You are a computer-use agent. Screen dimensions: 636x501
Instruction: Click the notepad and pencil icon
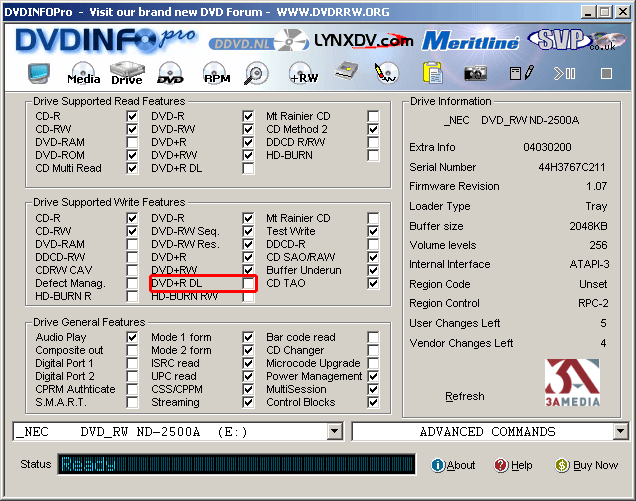tap(522, 73)
